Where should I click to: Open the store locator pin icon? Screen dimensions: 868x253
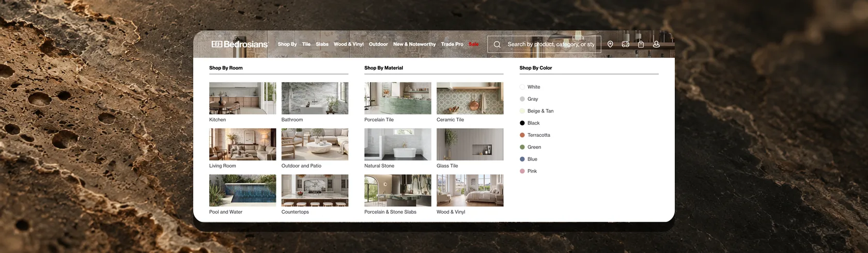(x=610, y=44)
